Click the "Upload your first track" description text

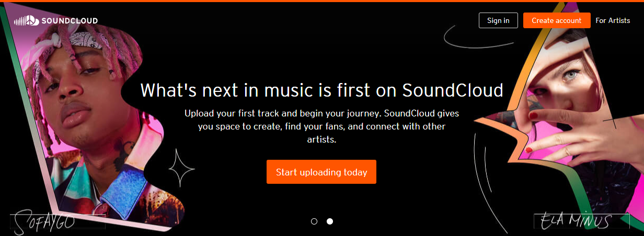coord(321,126)
